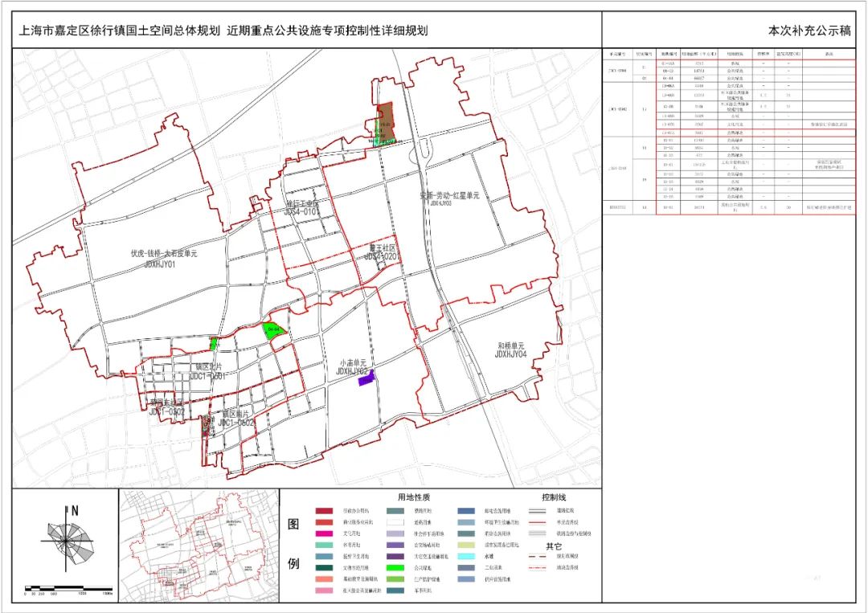Click the red dash-dot line legend symbol
The height and width of the screenshot is (613, 868).
click(538, 568)
